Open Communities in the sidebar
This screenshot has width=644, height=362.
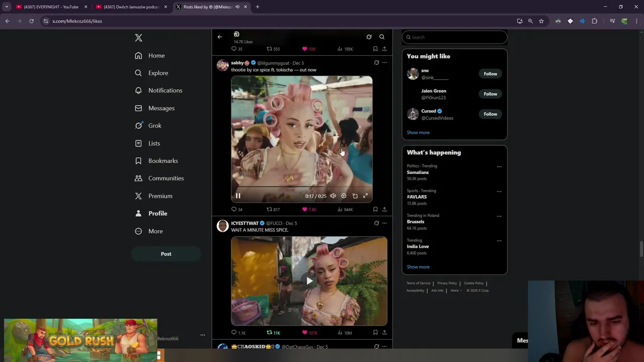(159, 178)
